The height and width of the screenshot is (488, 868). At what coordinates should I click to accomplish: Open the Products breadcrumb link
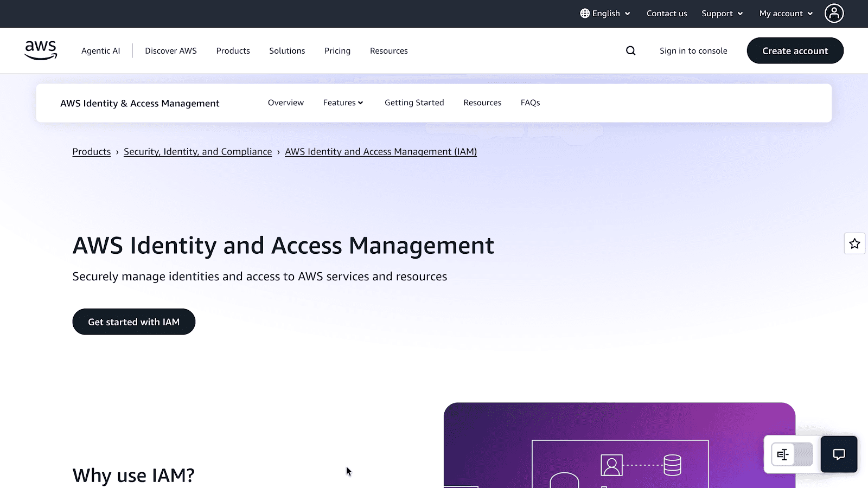91,151
